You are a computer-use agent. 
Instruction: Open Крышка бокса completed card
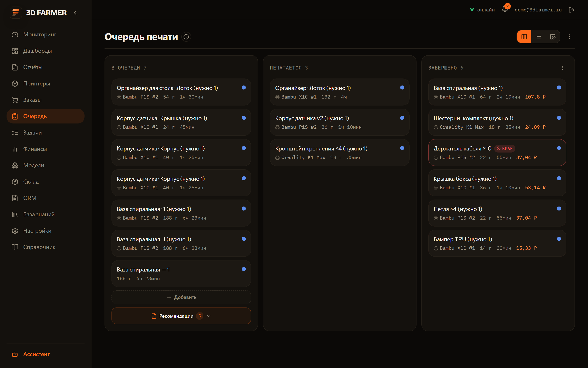(x=497, y=183)
